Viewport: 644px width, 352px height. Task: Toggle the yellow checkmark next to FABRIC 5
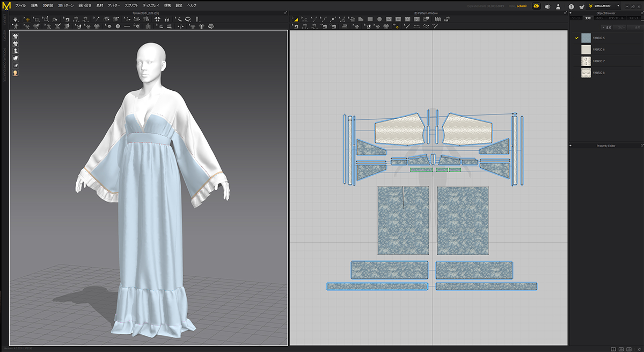click(576, 38)
